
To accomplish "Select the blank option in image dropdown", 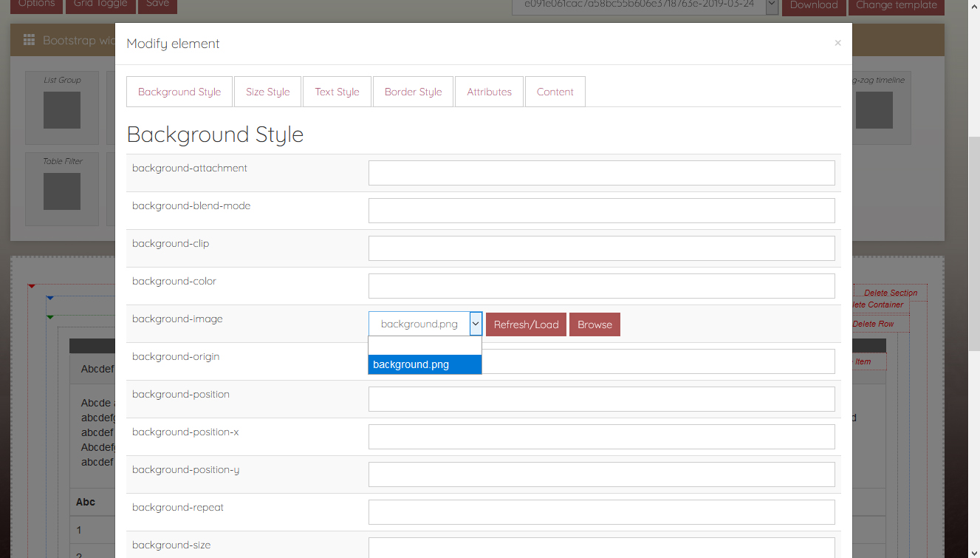I will coord(425,346).
